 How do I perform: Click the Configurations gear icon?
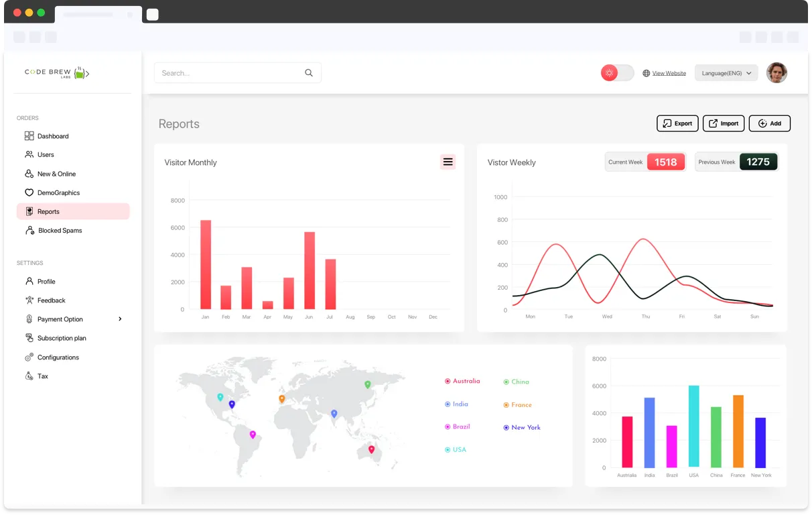click(x=29, y=357)
